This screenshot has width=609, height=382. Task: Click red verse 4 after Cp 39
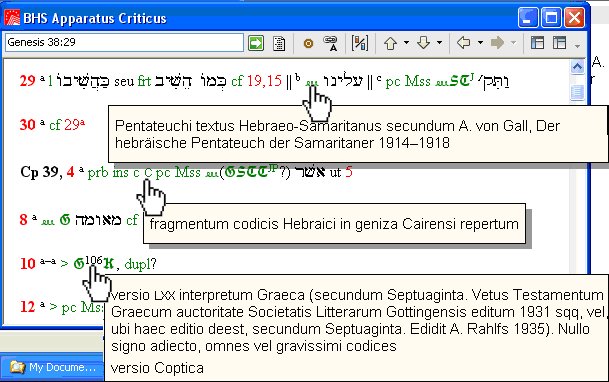tap(70, 172)
